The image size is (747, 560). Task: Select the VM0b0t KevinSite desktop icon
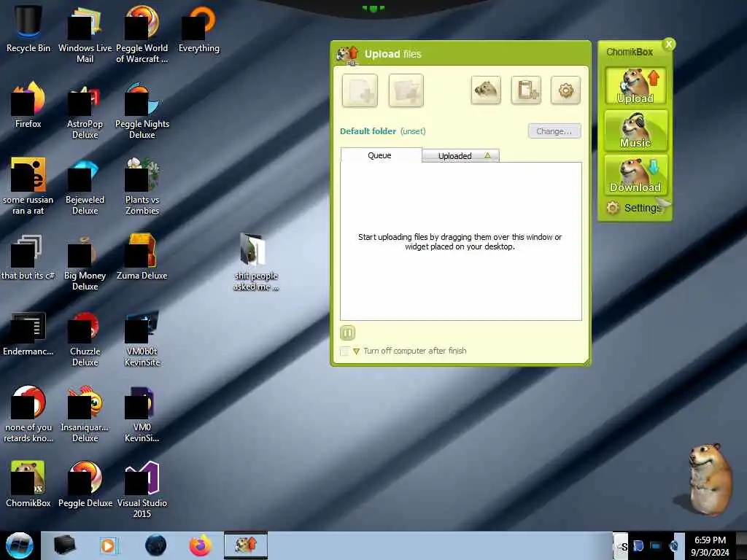coord(142,338)
